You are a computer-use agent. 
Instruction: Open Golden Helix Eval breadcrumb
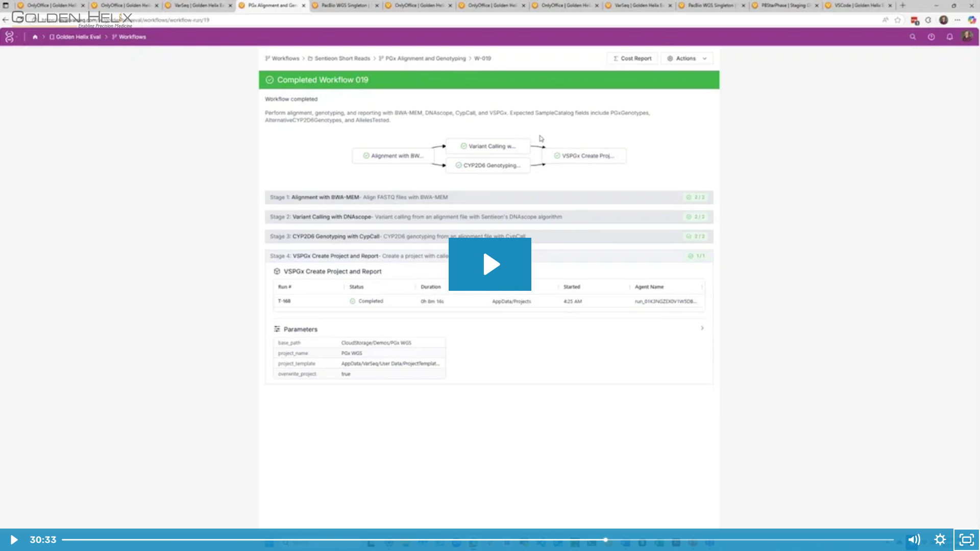pos(75,37)
